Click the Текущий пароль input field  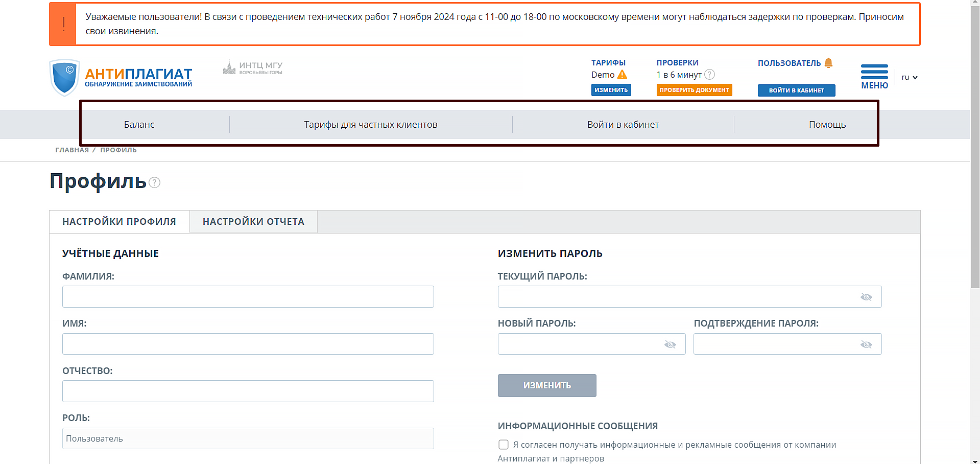tap(689, 297)
